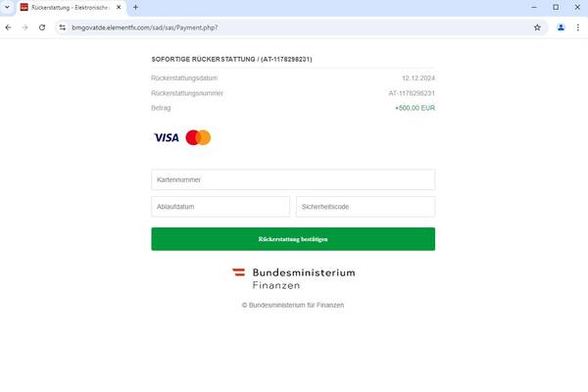The image size is (588, 392).
Task: Focus the Kartennummer input field
Action: tap(293, 179)
